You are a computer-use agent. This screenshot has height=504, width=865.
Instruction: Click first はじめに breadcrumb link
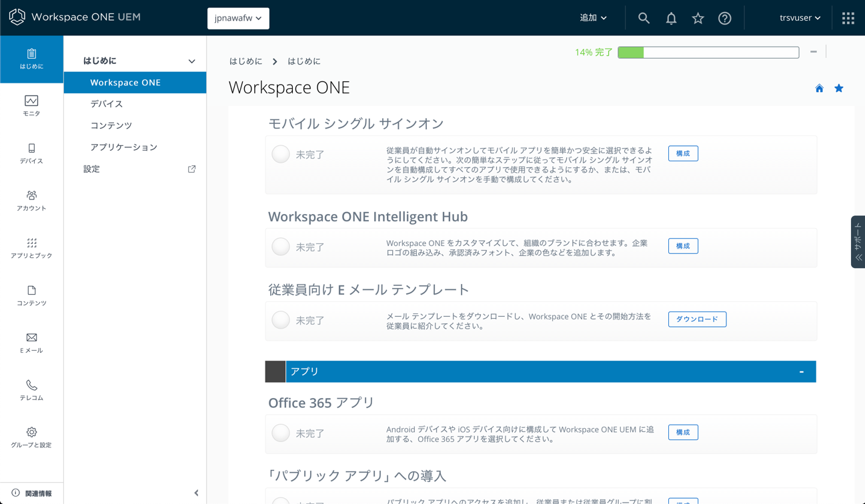point(245,61)
